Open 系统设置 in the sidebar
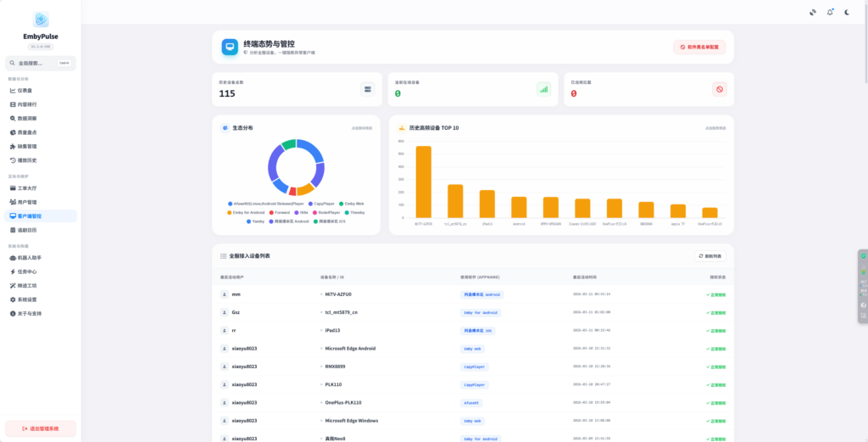This screenshot has width=868, height=442. click(x=27, y=299)
